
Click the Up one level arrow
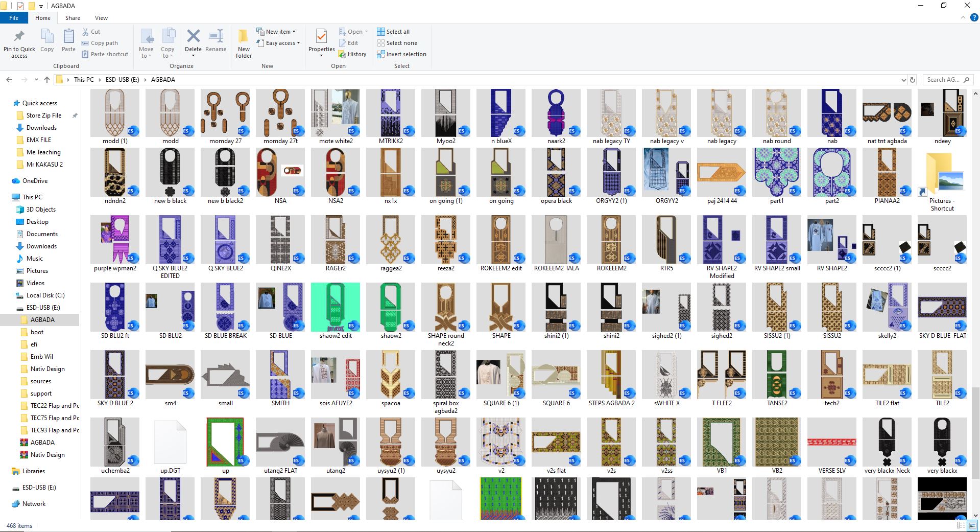coord(47,80)
